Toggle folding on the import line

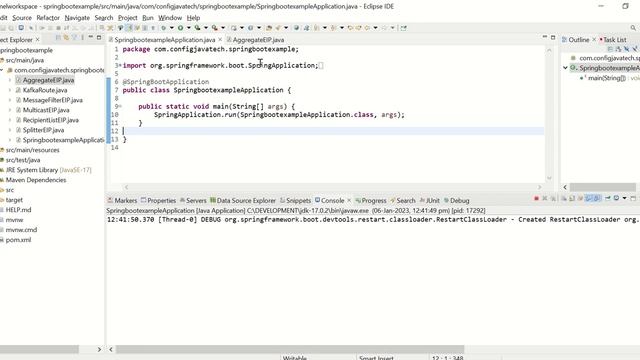120,65
